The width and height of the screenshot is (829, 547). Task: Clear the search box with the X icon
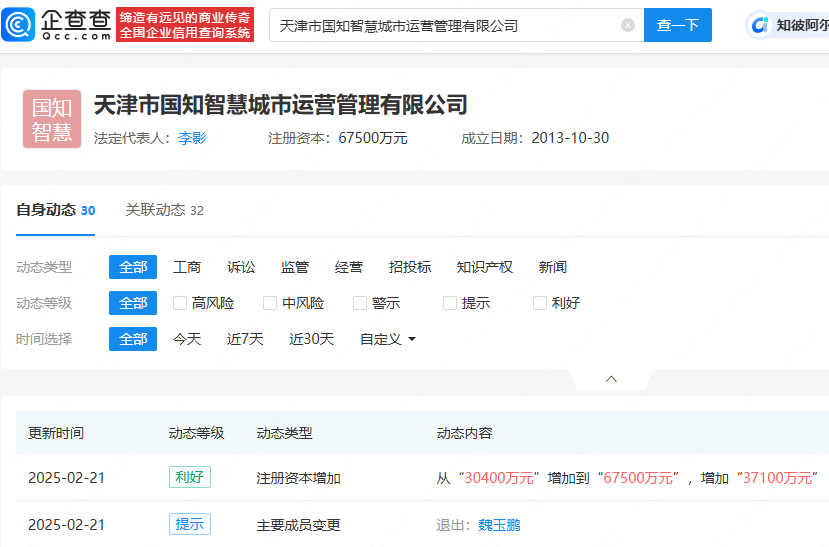[628, 25]
